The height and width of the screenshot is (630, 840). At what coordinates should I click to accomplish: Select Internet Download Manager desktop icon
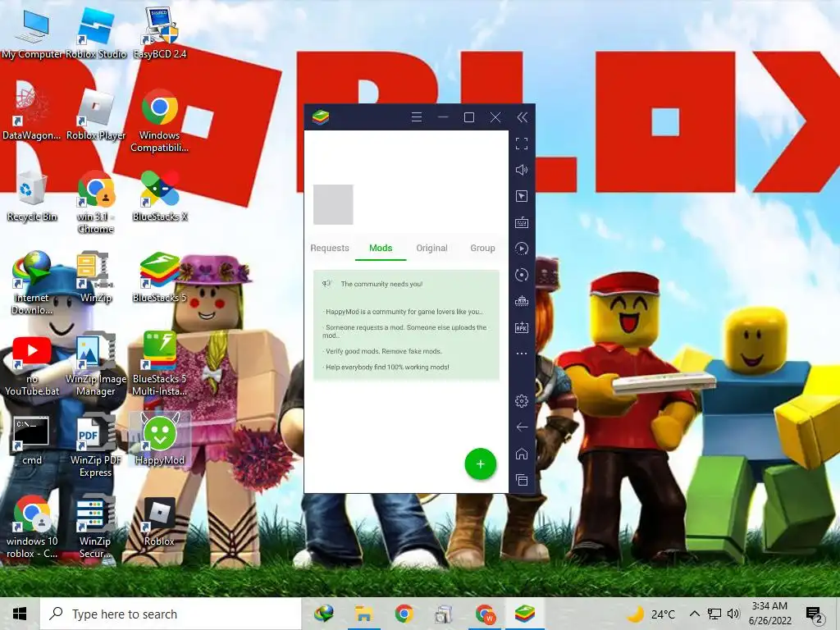coord(32,283)
